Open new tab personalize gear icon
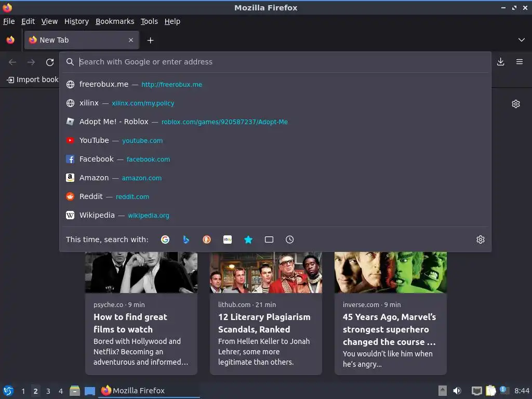 tap(516, 104)
